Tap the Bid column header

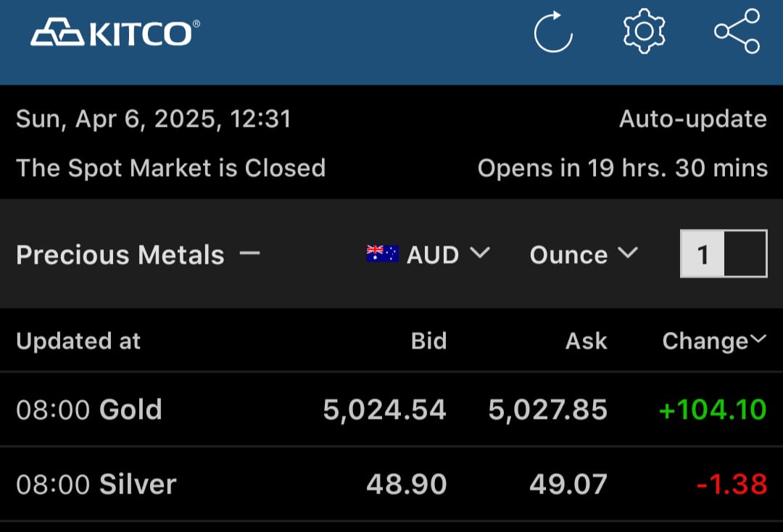(428, 341)
